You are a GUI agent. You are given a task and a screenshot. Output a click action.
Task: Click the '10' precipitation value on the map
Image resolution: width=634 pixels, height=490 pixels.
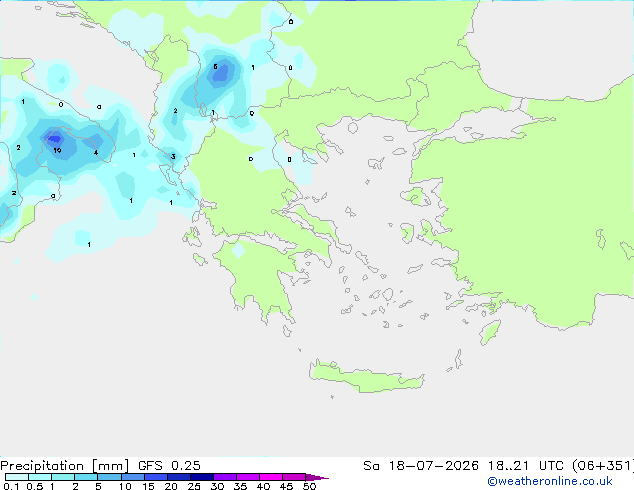pos(57,150)
